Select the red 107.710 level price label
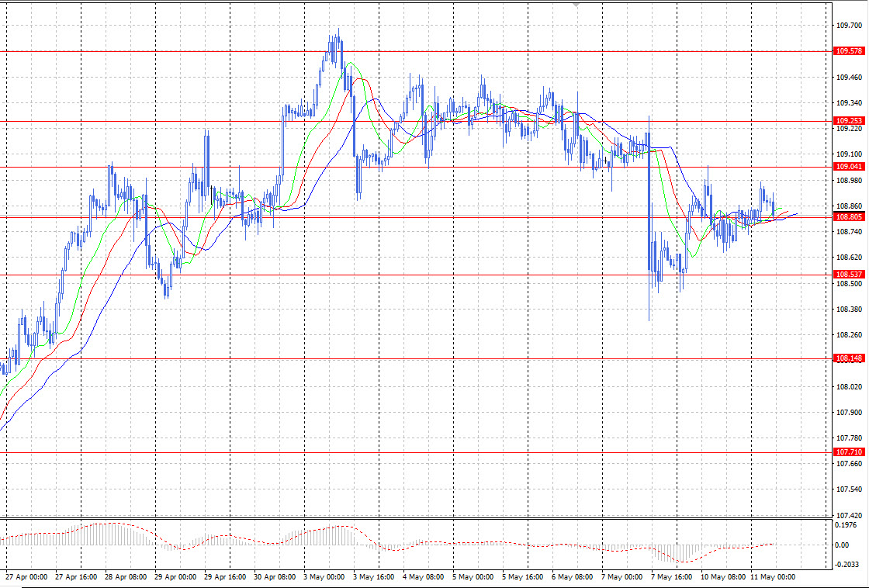The image size is (869, 588). point(849,452)
